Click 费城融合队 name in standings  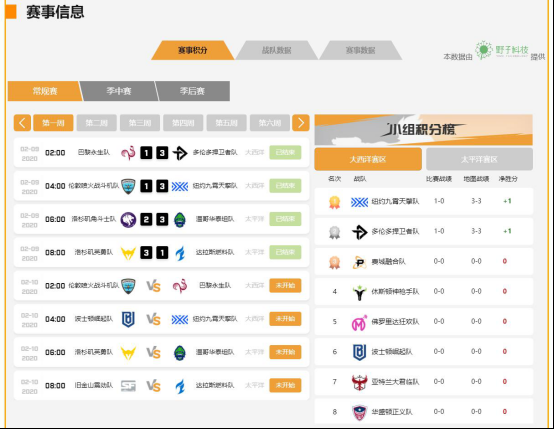tap(388, 261)
